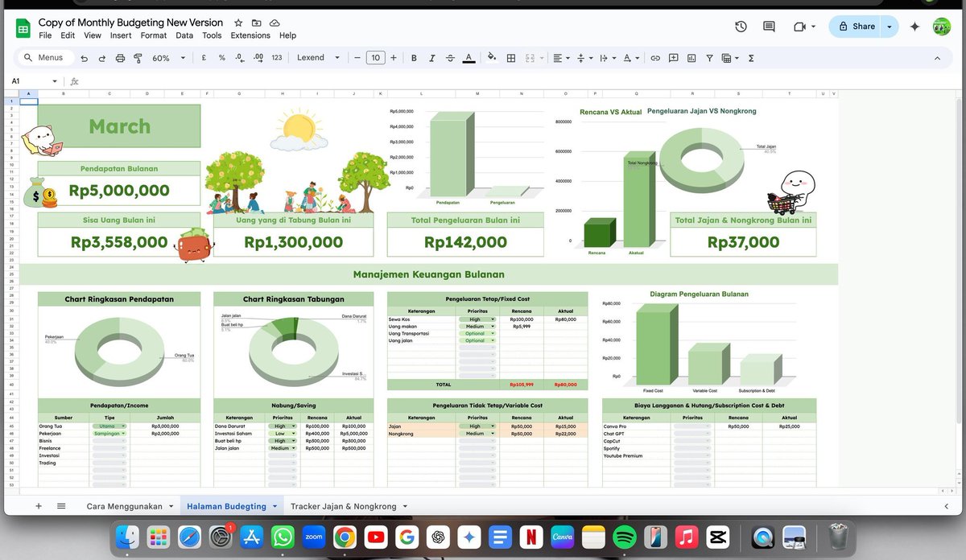Undo the last action
This screenshot has height=560, width=966.
click(84, 58)
